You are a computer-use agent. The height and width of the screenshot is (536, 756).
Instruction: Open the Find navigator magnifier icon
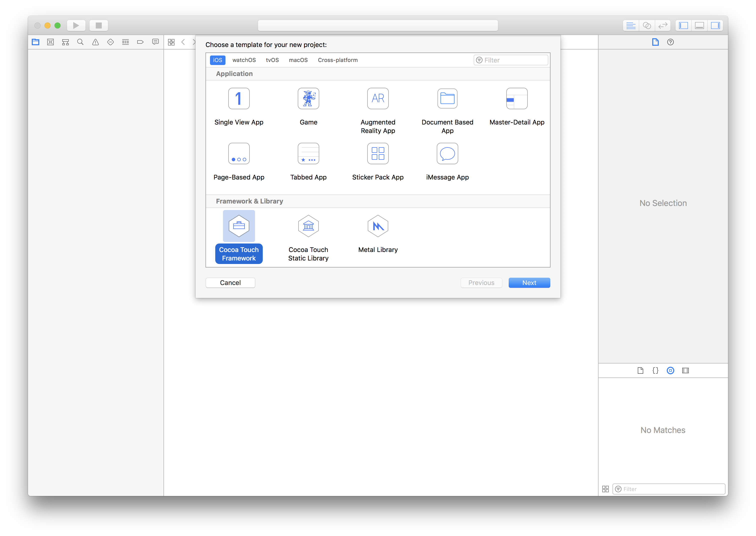[80, 42]
